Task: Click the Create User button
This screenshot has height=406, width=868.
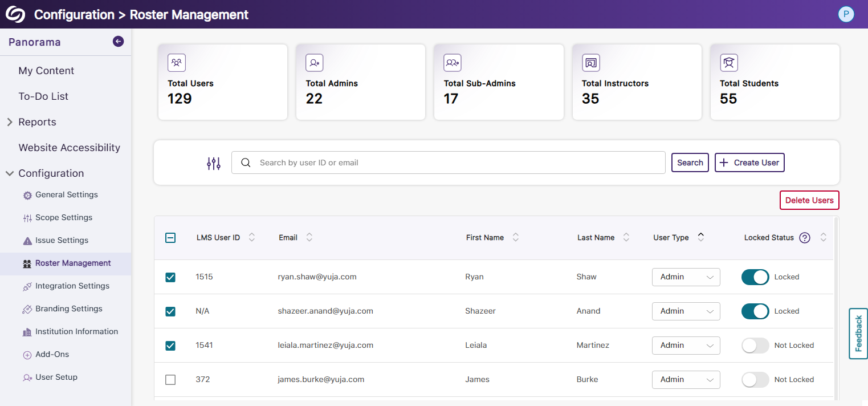Action: (x=749, y=163)
